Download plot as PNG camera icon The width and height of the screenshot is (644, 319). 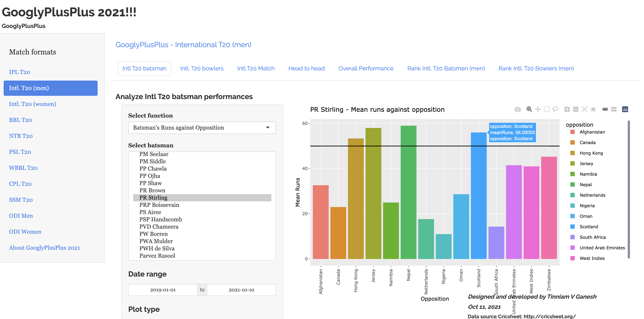pyautogui.click(x=518, y=109)
